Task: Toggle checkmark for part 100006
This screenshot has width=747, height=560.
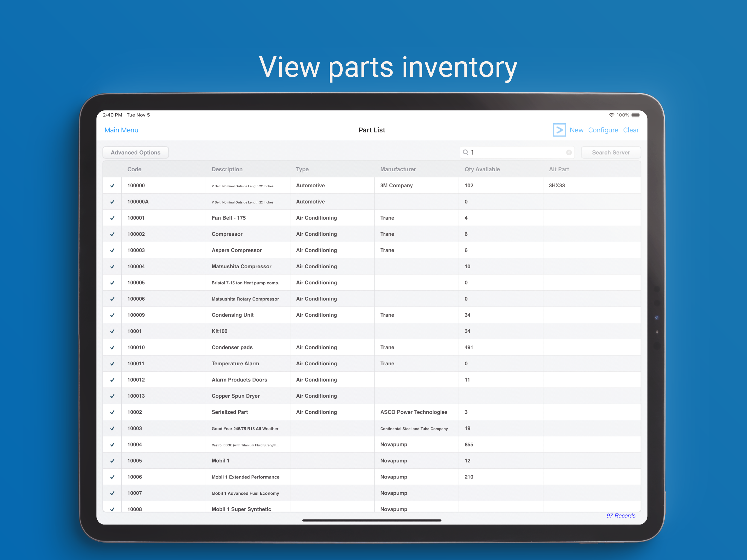Action: coord(112,299)
